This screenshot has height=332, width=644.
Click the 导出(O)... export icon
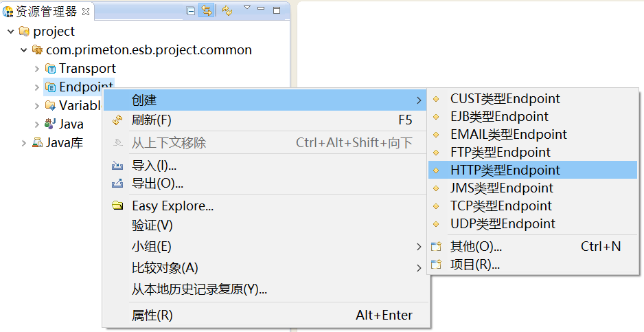[x=117, y=184]
